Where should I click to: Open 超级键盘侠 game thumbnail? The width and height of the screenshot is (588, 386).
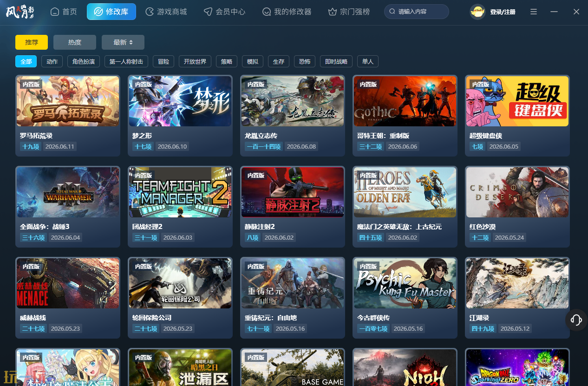517,101
